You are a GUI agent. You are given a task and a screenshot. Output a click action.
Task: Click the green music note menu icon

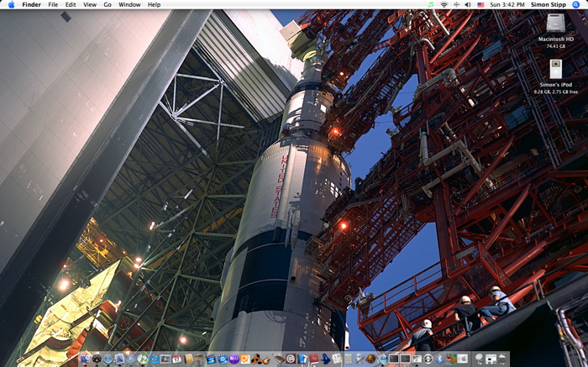[x=431, y=4]
